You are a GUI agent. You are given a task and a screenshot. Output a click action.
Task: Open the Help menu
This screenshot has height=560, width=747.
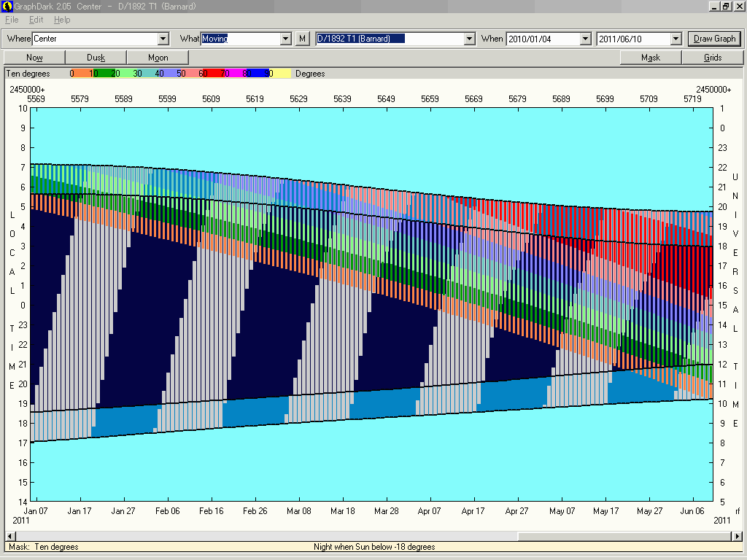click(62, 20)
